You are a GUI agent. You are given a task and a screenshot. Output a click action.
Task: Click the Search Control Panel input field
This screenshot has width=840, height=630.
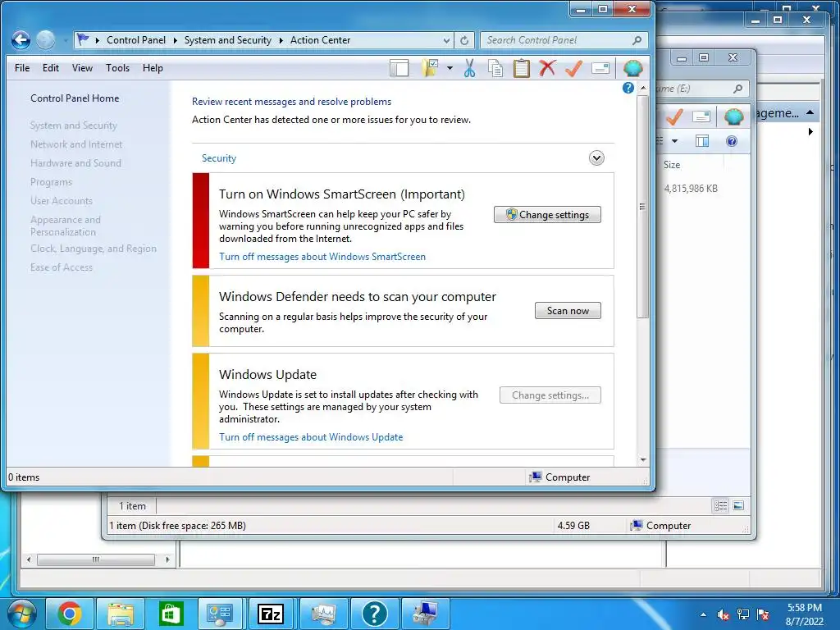click(564, 40)
